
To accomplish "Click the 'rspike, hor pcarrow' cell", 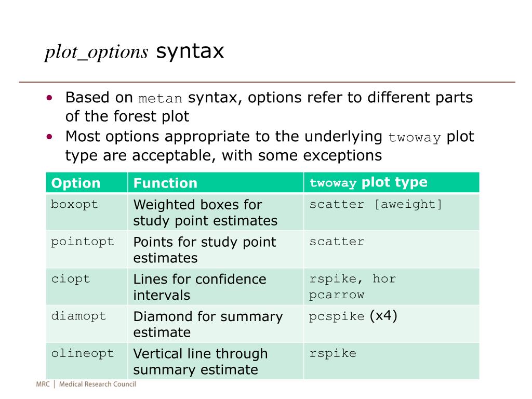I will pos(392,286).
